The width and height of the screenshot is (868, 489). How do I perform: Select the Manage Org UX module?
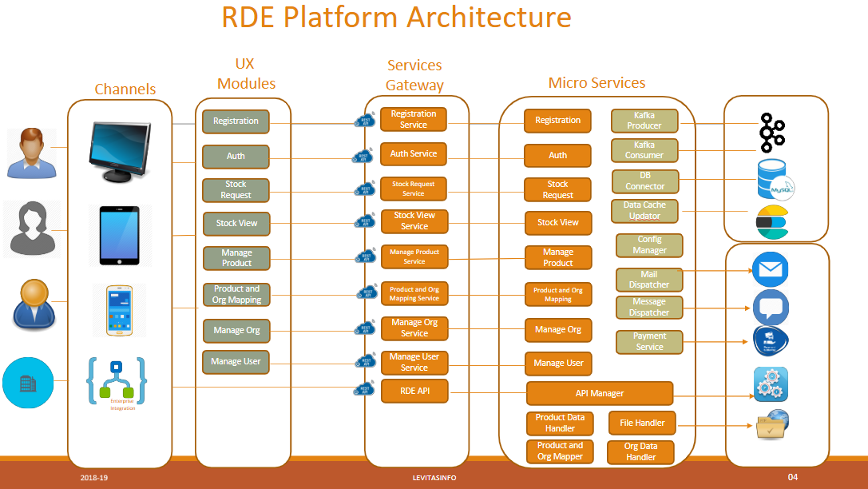point(236,330)
